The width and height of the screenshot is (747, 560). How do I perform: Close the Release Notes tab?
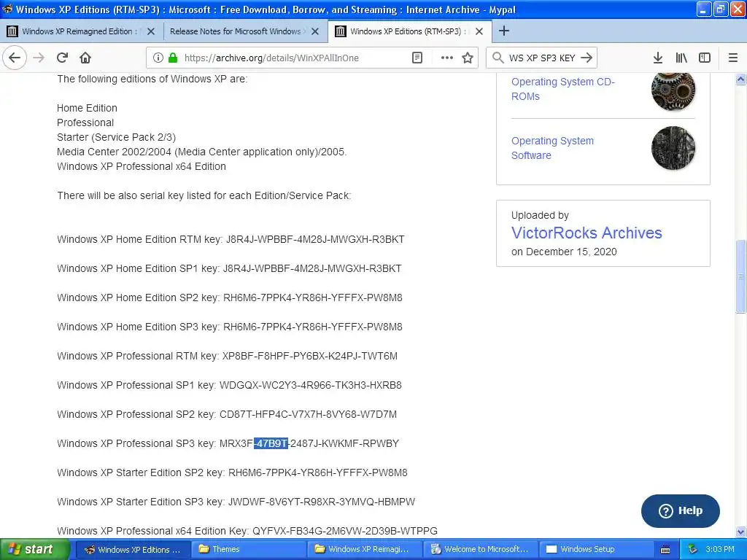pyautogui.click(x=315, y=31)
